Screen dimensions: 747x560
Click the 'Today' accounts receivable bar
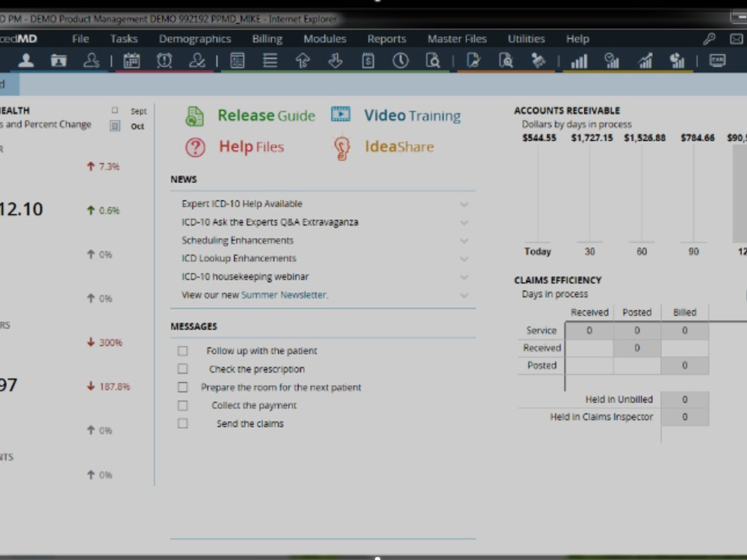538,194
